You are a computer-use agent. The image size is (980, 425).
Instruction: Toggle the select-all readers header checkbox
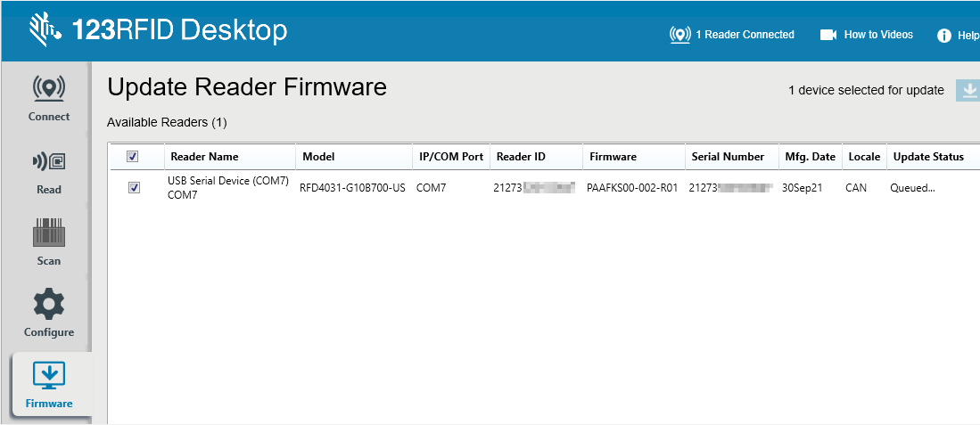(133, 157)
